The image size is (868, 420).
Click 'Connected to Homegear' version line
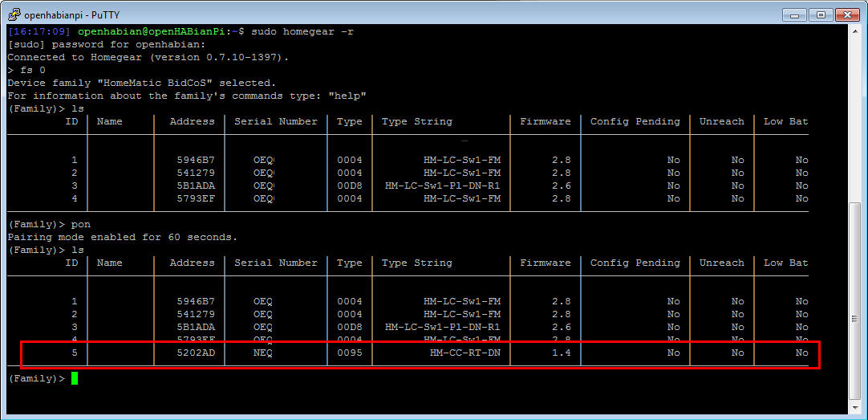coord(148,57)
